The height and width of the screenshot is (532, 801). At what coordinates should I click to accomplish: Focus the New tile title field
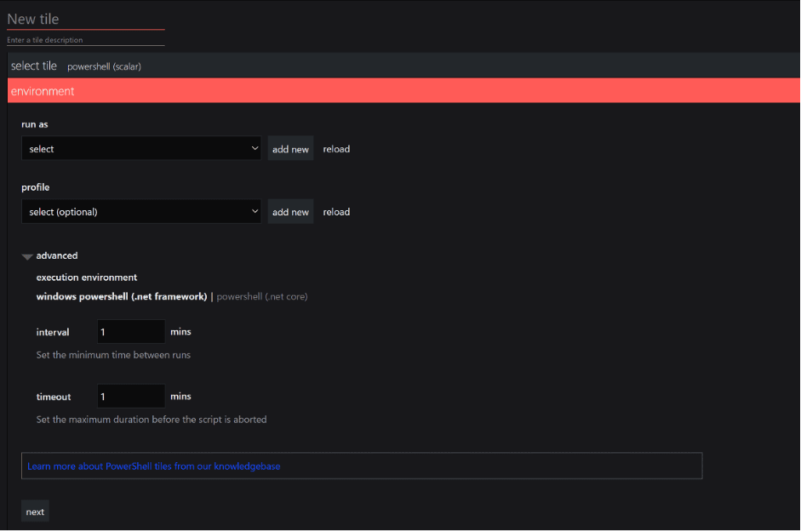click(x=85, y=19)
